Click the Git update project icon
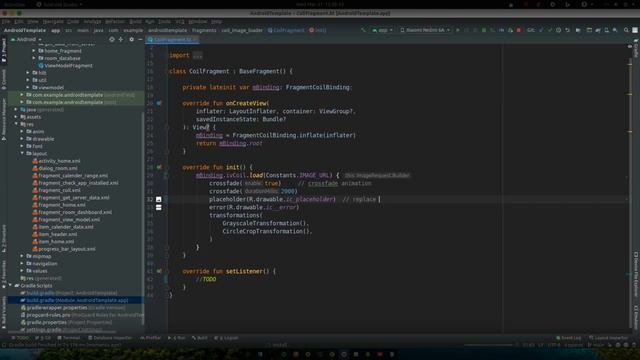Screen dimensions: 640x360 [x=541, y=30]
